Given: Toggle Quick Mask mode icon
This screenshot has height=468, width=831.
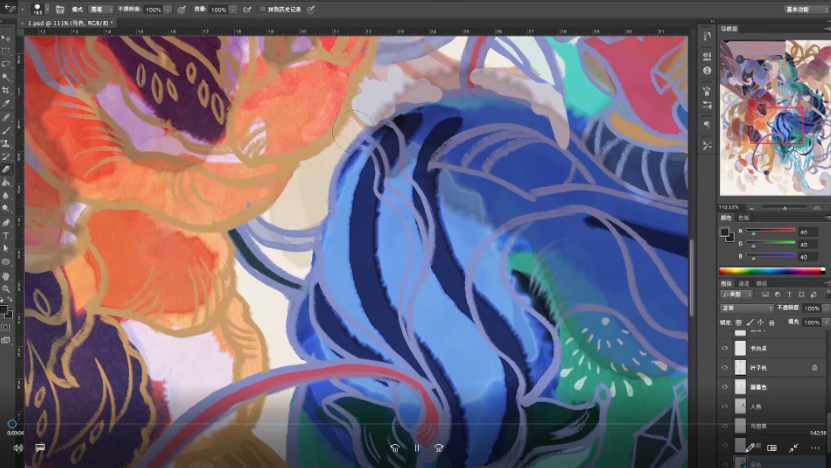Looking at the screenshot, I should (x=6, y=328).
